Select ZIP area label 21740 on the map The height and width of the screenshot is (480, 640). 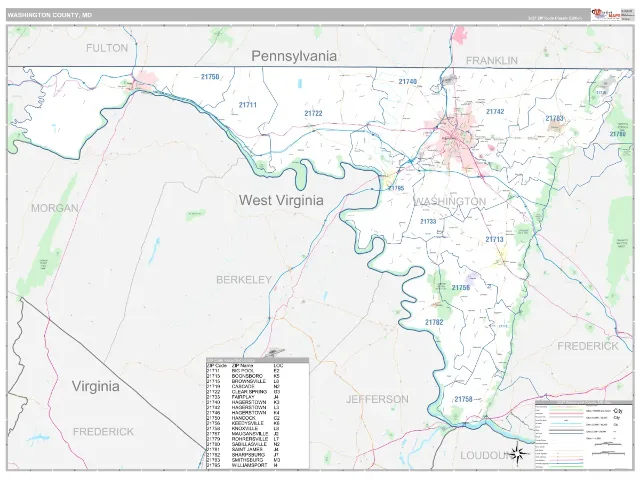click(x=408, y=82)
